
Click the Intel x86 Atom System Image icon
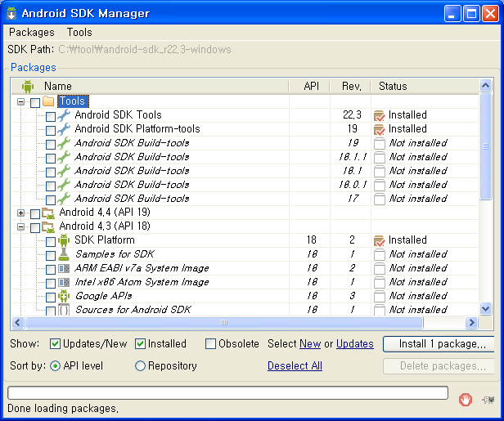point(64,282)
